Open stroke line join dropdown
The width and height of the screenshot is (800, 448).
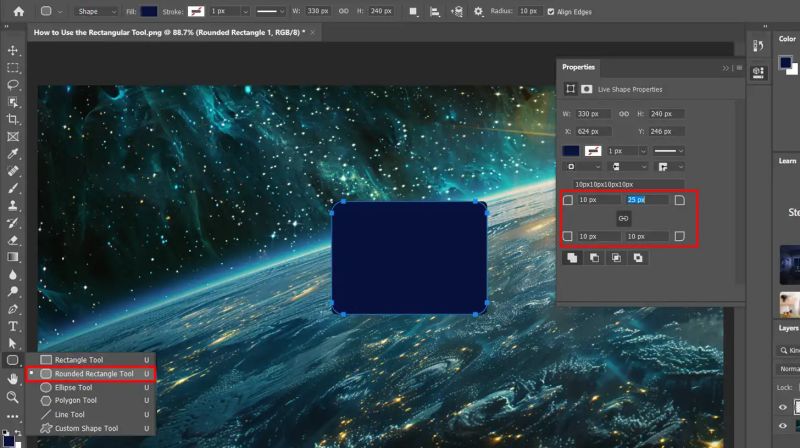coord(670,167)
